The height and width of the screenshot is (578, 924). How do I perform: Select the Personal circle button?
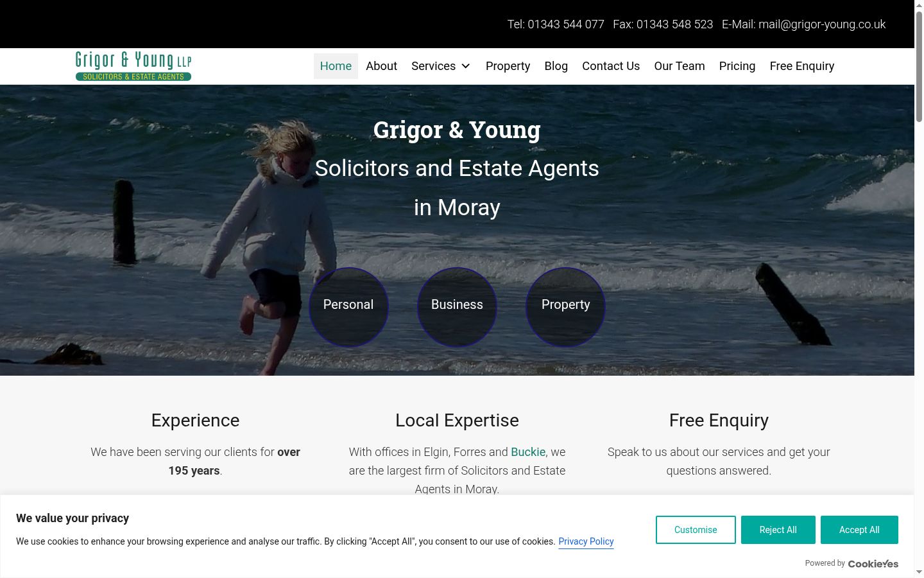(348, 306)
